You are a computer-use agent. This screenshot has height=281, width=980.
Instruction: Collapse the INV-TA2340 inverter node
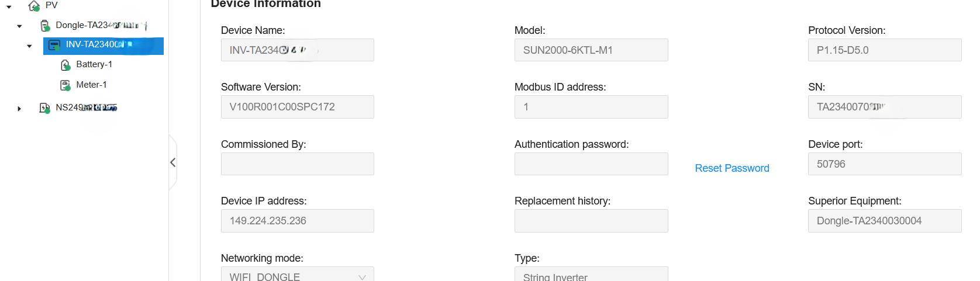coord(30,46)
